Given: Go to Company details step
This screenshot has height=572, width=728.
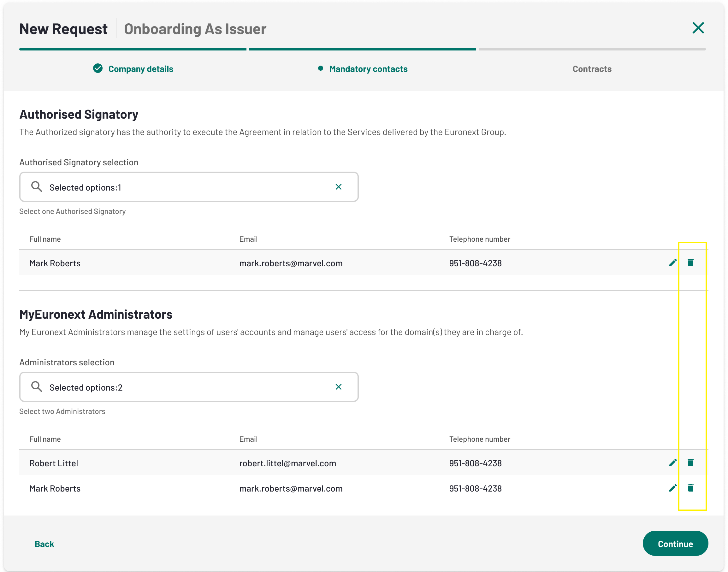Looking at the screenshot, I should pyautogui.click(x=141, y=69).
